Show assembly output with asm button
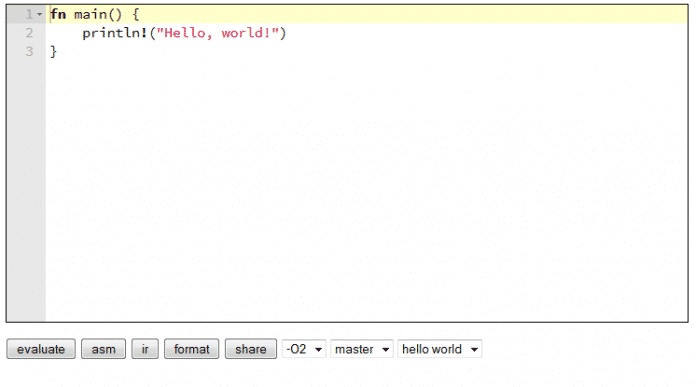 (x=103, y=349)
